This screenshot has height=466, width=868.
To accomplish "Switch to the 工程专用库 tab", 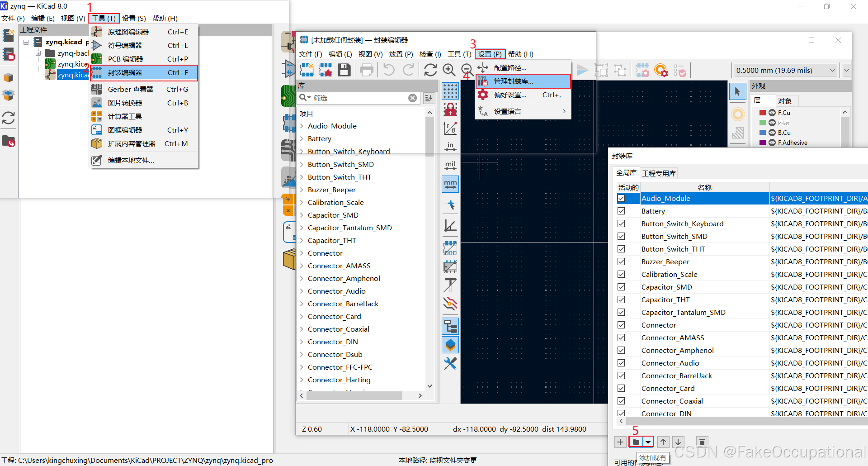I will pos(659,173).
